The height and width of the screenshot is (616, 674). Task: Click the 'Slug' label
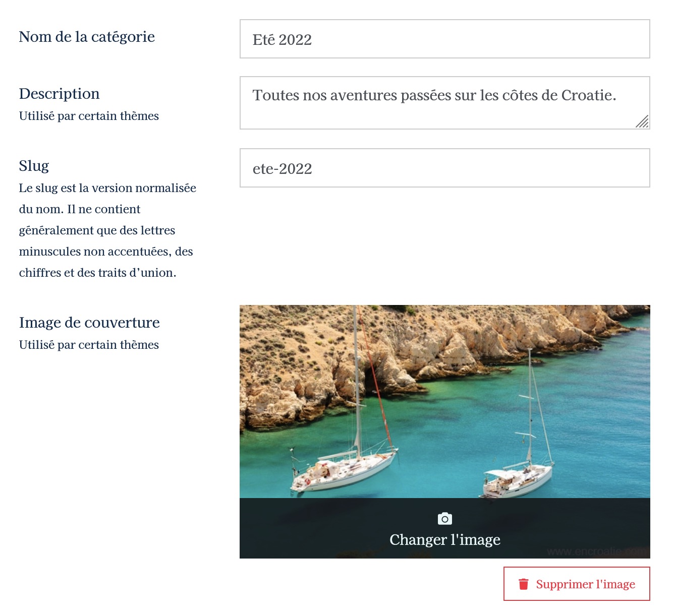[34, 166]
